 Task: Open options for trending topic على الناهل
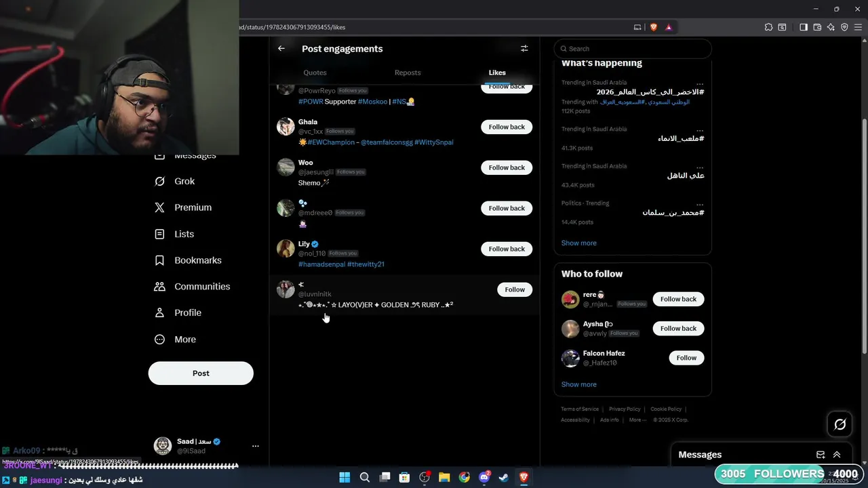(x=700, y=167)
